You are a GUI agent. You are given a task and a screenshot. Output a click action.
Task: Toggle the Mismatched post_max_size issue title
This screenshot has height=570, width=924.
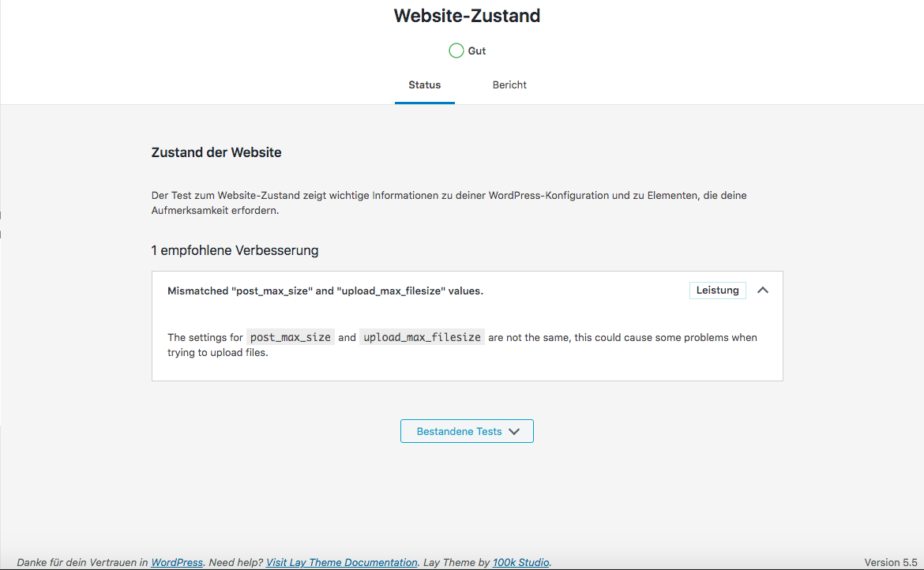(x=325, y=291)
